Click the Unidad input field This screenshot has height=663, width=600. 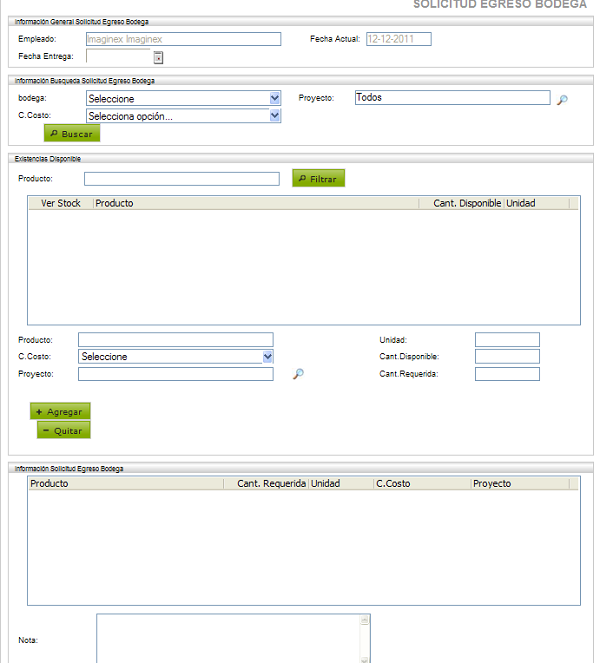507,340
